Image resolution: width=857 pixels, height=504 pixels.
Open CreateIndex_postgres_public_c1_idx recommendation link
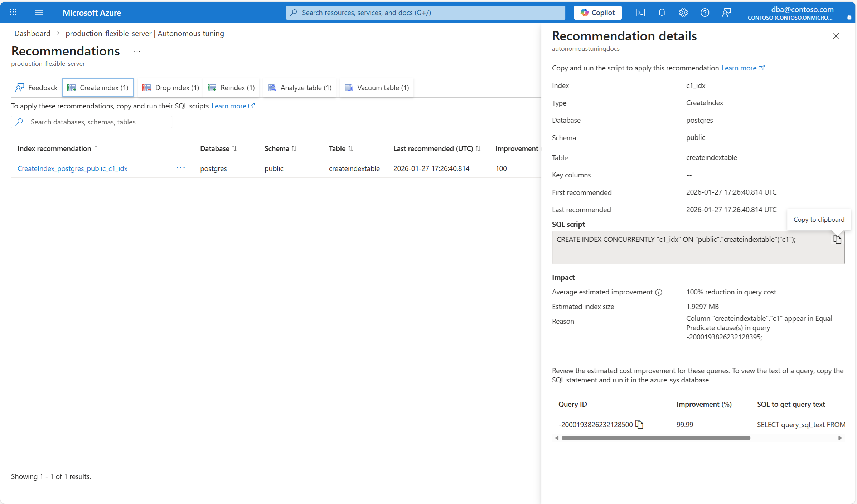(x=72, y=168)
